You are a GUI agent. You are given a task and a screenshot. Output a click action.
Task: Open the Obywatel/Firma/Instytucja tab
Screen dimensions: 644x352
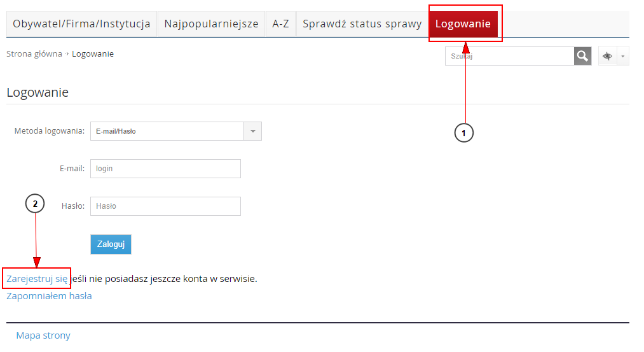click(81, 24)
